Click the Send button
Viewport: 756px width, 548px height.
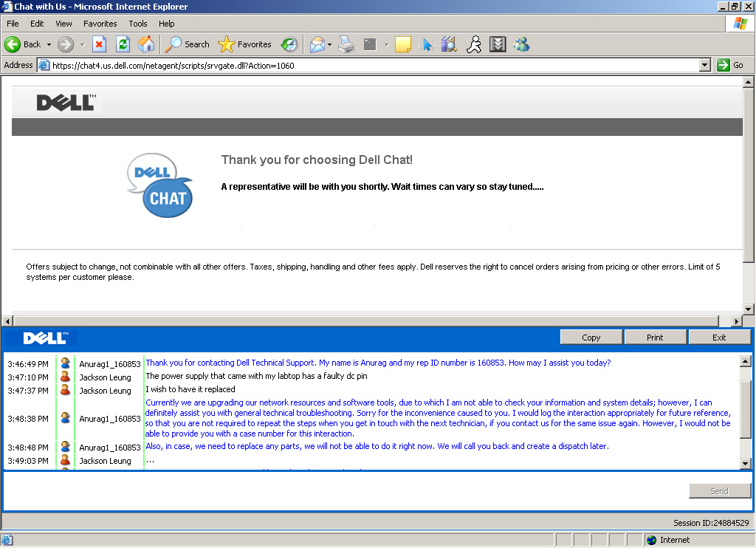coord(719,490)
